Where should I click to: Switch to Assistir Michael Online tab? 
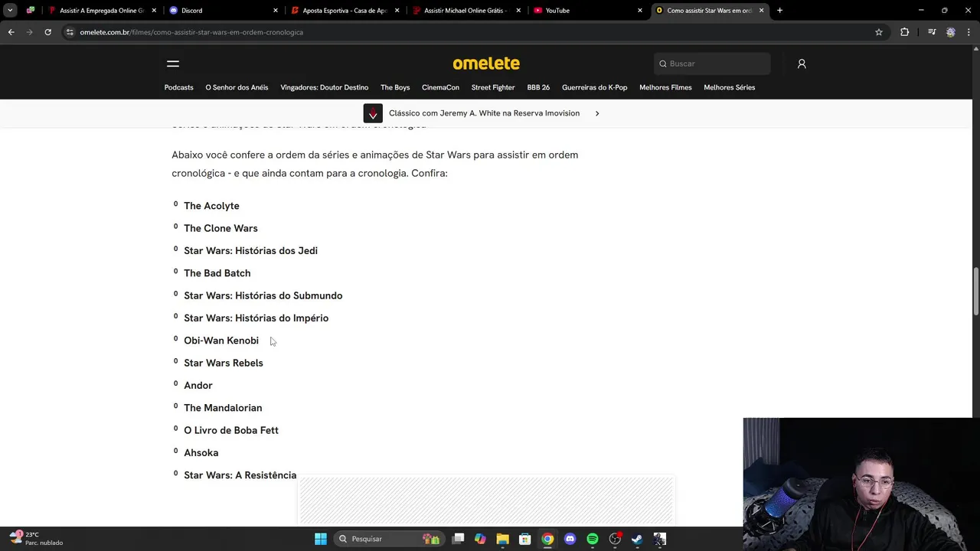coord(466,11)
